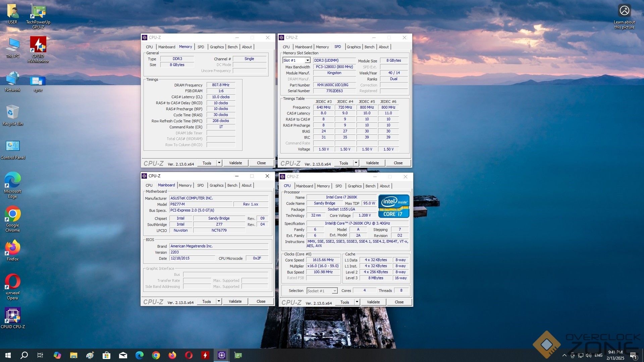Click HWMonitor icon on the taskbar

tap(205, 355)
